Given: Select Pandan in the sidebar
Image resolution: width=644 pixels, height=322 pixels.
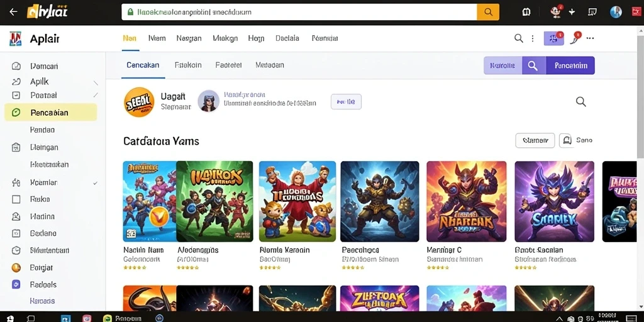Looking at the screenshot, I should click(42, 130).
